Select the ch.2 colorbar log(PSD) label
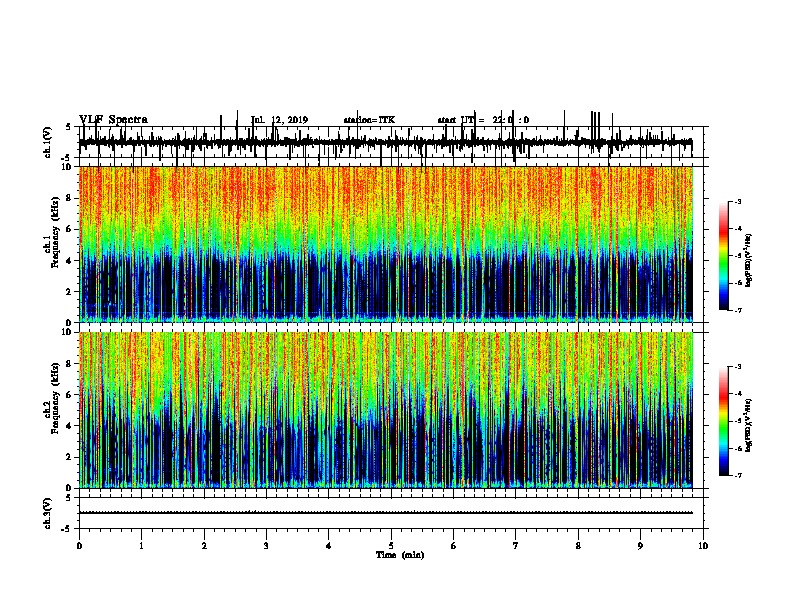Image resolution: width=792 pixels, height=612 pixels. click(748, 426)
